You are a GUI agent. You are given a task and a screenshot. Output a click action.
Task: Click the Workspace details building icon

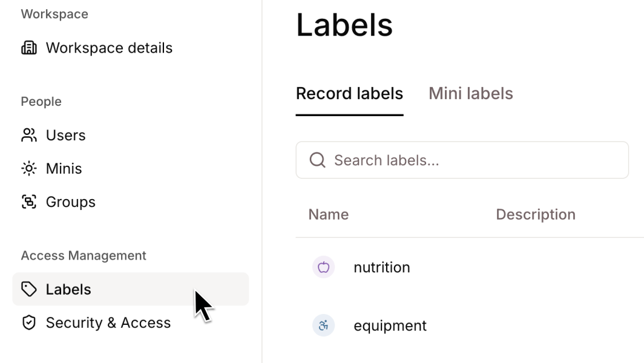pos(28,47)
